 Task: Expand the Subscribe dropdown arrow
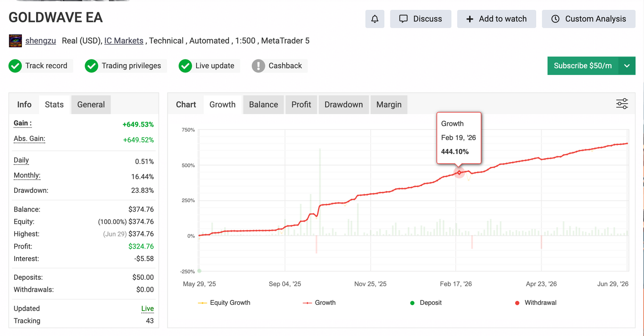(627, 66)
